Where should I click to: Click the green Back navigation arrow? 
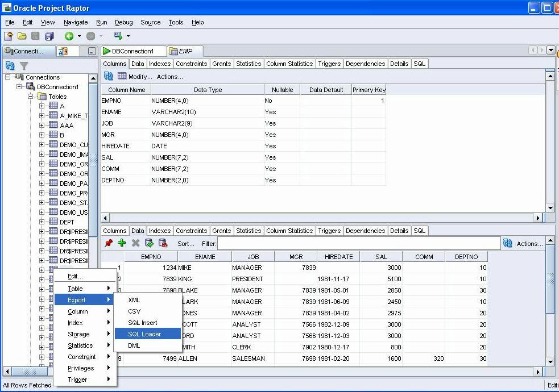pos(69,36)
